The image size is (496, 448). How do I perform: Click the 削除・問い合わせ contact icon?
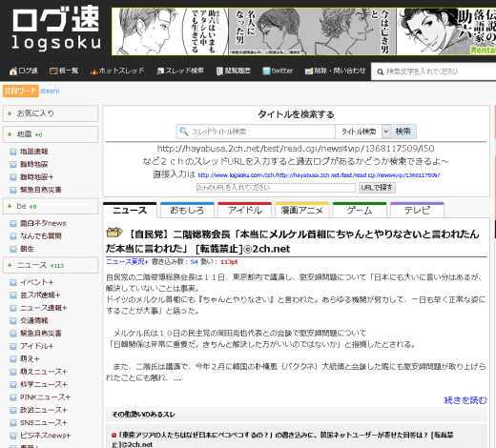(x=309, y=71)
